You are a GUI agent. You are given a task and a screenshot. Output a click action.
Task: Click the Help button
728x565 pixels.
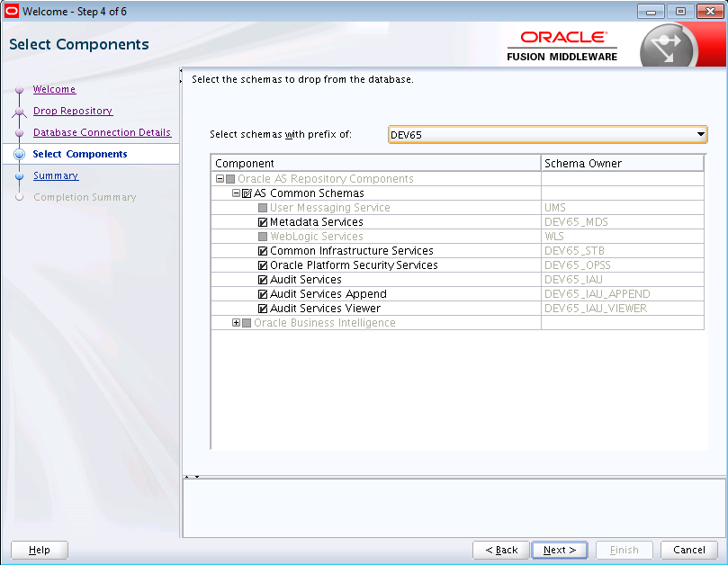(40, 550)
